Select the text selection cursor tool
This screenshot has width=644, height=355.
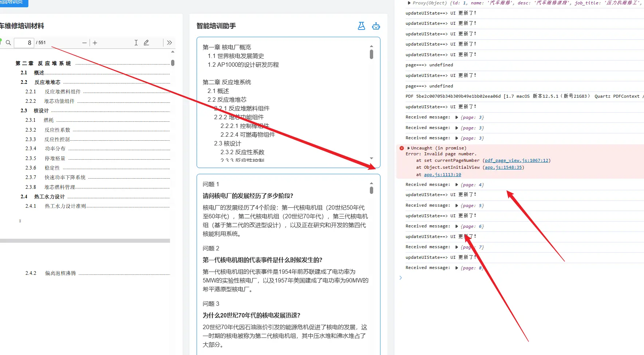(x=136, y=43)
